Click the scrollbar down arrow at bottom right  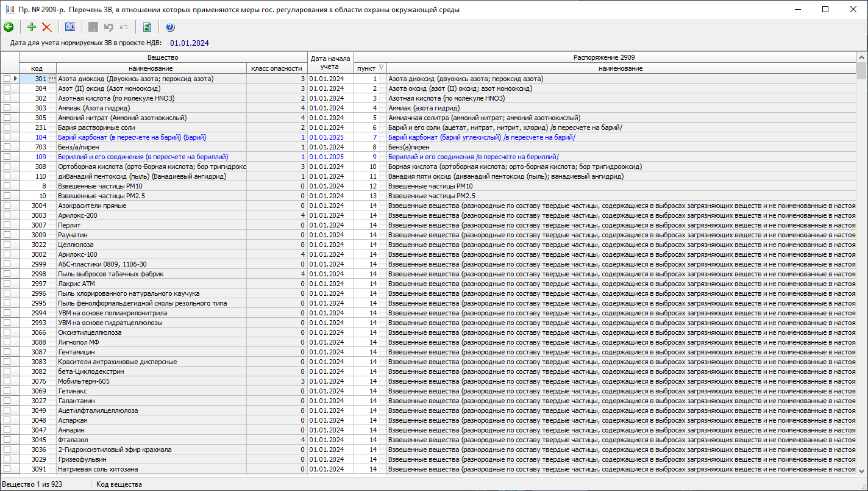(861, 471)
